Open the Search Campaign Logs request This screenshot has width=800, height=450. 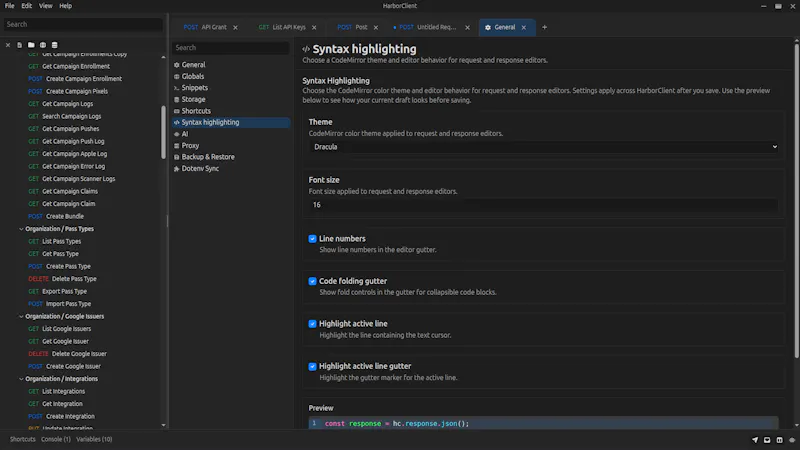pos(71,116)
